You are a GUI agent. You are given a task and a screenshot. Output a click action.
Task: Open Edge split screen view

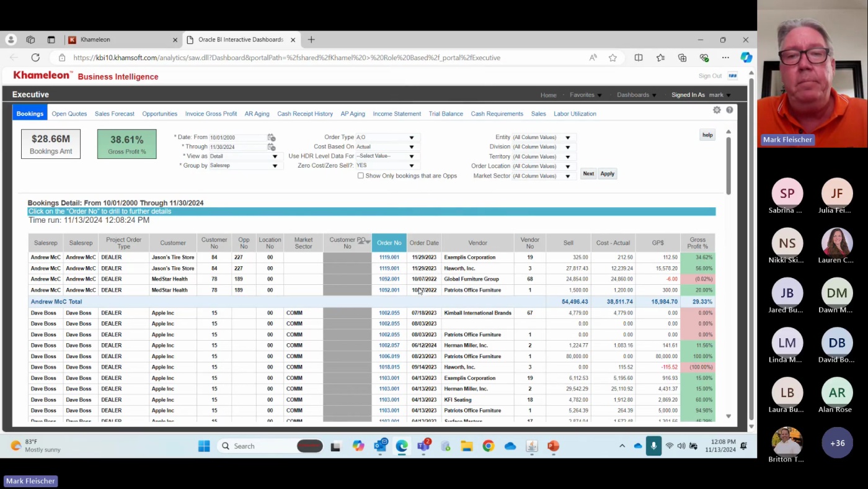[x=639, y=58]
